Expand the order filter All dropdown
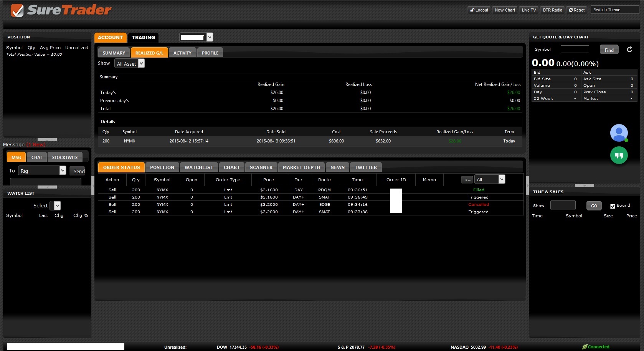This screenshot has width=644, height=351. click(x=489, y=179)
